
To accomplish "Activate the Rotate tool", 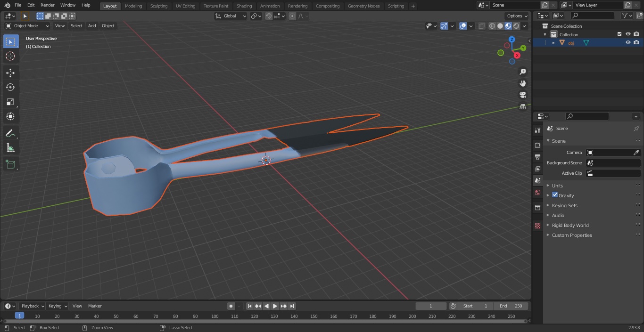I will coord(10,87).
